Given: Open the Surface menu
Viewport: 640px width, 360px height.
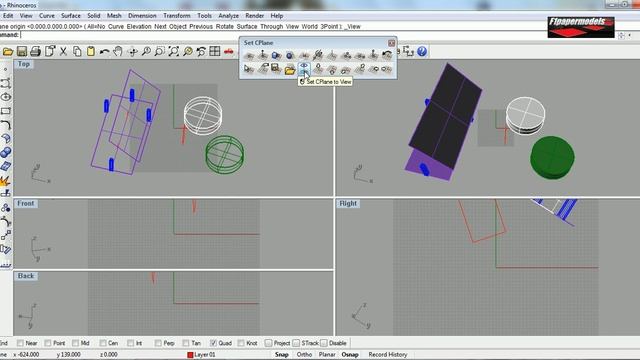Looking at the screenshot, I should (x=71, y=16).
